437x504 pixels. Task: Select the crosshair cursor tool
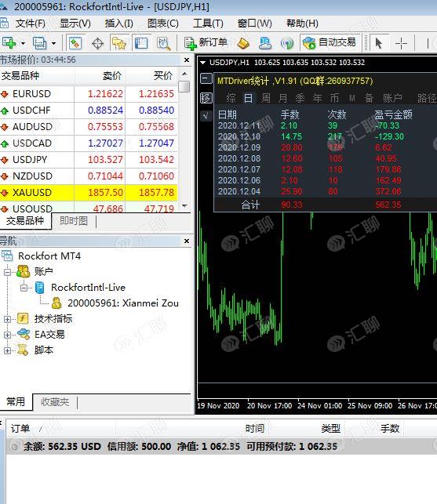401,43
